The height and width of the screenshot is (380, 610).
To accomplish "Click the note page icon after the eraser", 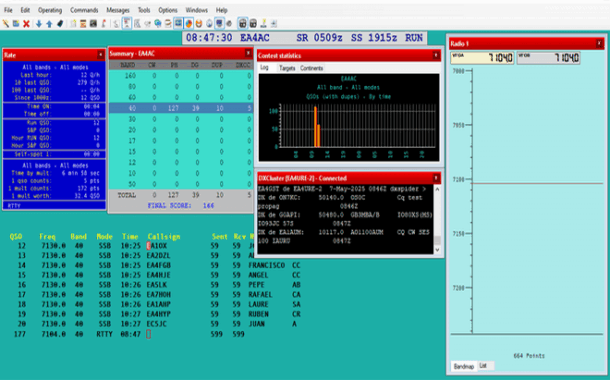I will (x=73, y=24).
